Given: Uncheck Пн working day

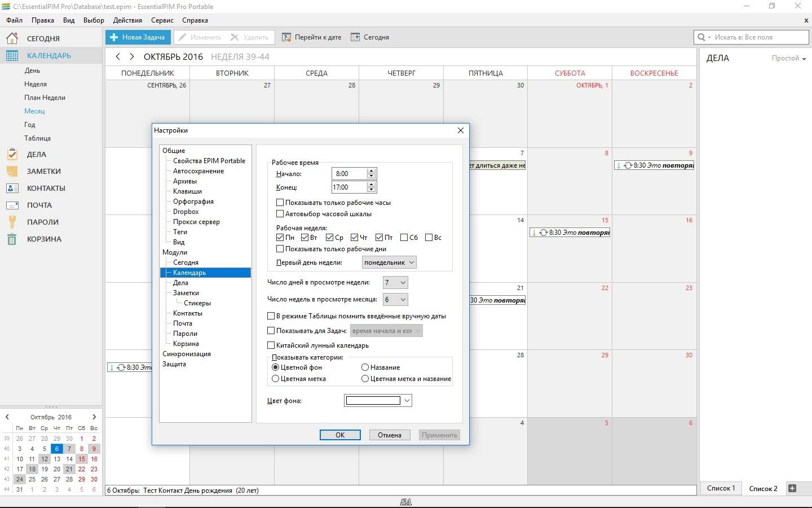Looking at the screenshot, I should [280, 238].
